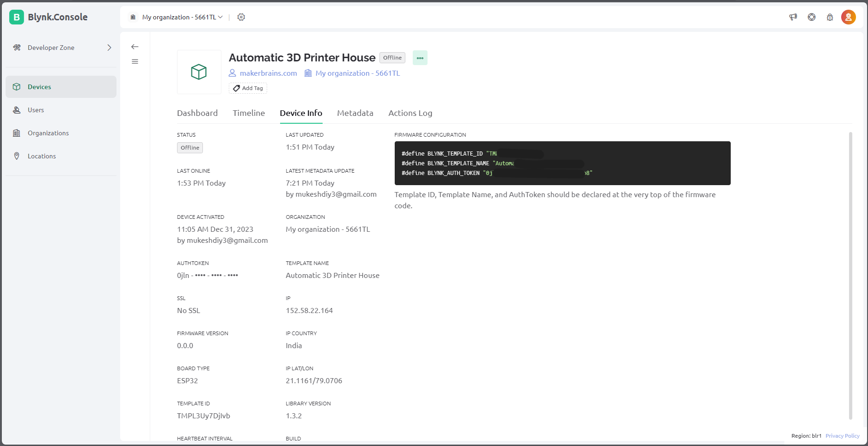Click the device title Automatic 3D Printer House
The image size is (868, 446).
(x=302, y=58)
